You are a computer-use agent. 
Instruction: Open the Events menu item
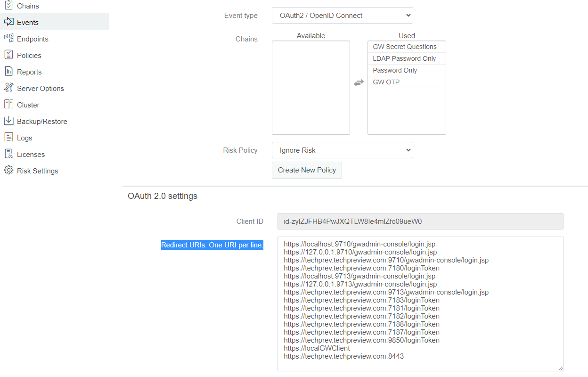28,22
